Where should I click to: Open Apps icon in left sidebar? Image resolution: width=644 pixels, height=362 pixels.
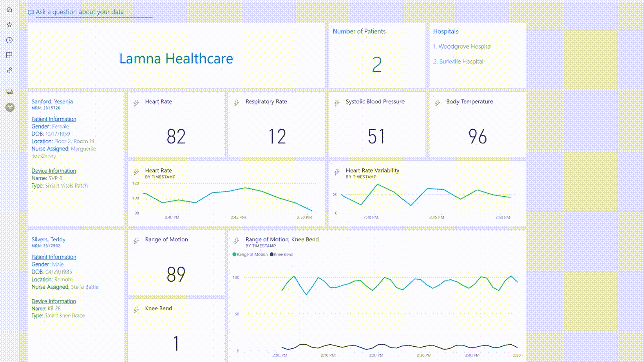tap(9, 55)
